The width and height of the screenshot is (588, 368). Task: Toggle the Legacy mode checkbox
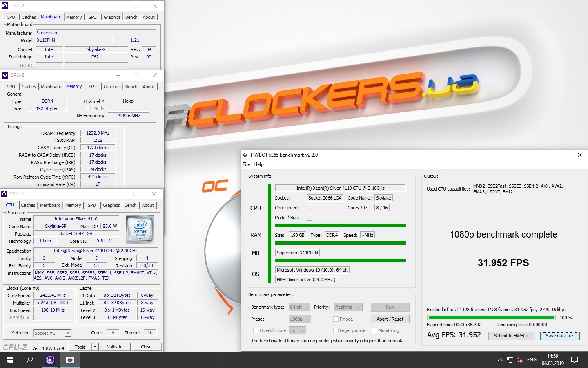point(336,330)
